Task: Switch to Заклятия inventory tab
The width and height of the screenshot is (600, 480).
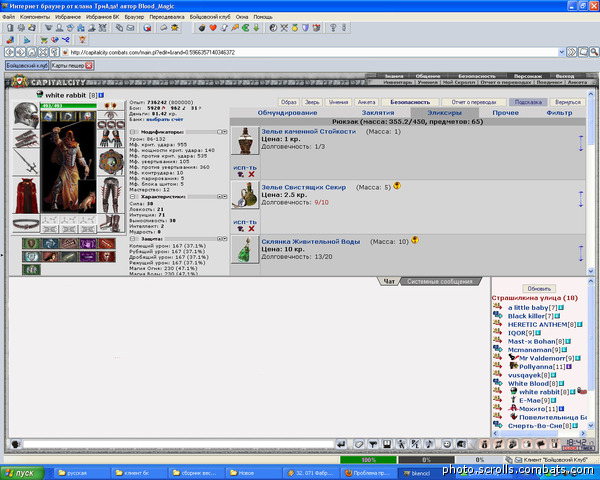Action: pyautogui.click(x=378, y=113)
